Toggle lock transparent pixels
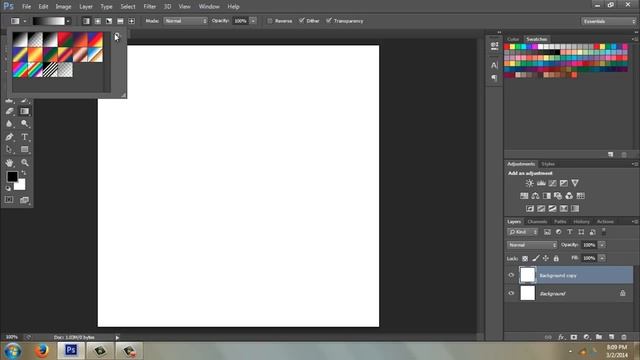The width and height of the screenshot is (640, 360). pos(525,258)
